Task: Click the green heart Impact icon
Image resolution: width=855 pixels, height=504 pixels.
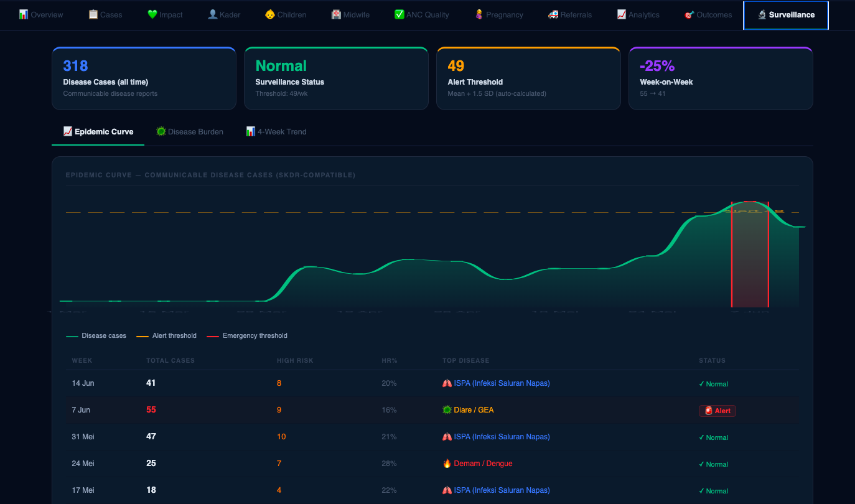Action: (x=152, y=14)
